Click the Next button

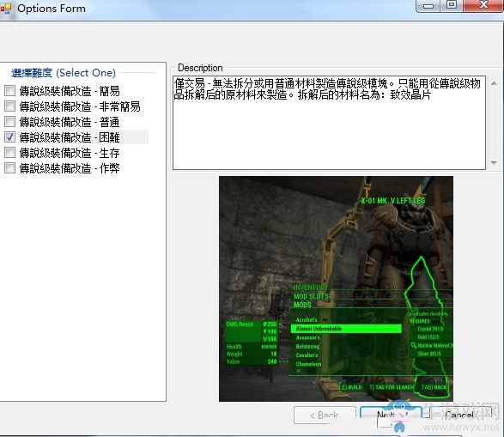[392, 416]
